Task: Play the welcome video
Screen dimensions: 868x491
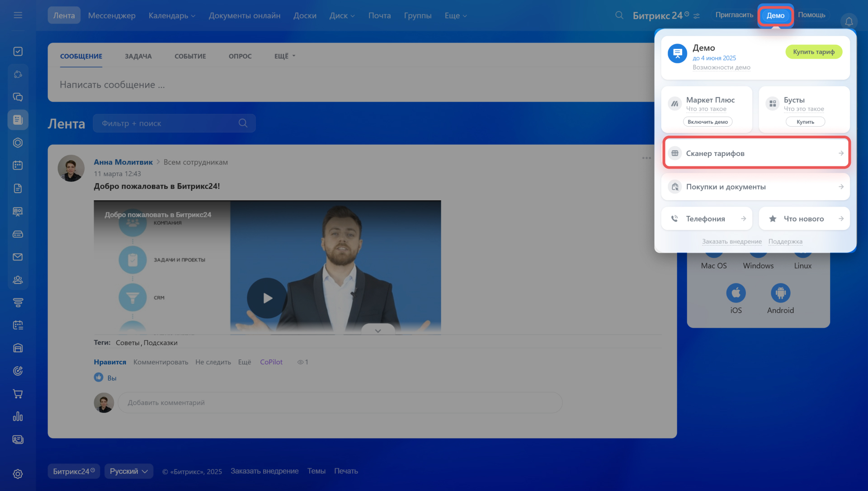Action: pos(267,298)
